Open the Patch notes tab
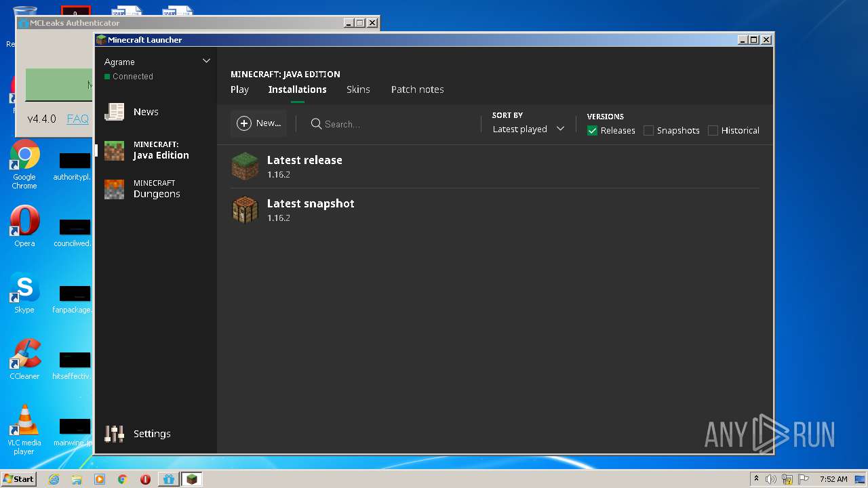This screenshot has width=868, height=488. 417,89
